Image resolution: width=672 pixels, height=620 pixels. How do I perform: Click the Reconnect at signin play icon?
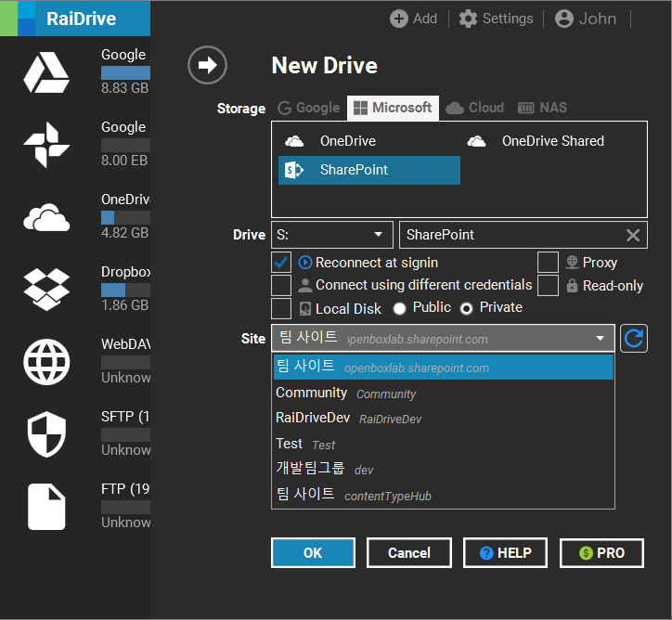coord(305,263)
